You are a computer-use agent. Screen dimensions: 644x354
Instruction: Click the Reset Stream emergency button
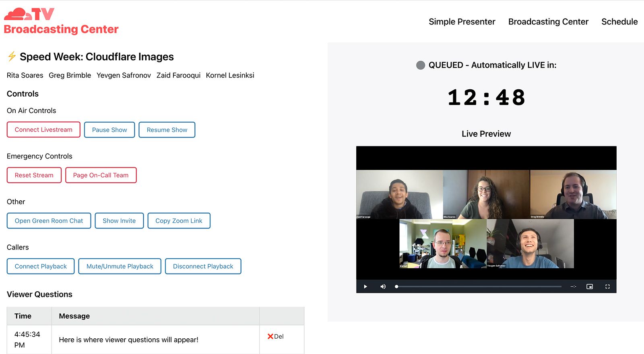[x=34, y=175]
